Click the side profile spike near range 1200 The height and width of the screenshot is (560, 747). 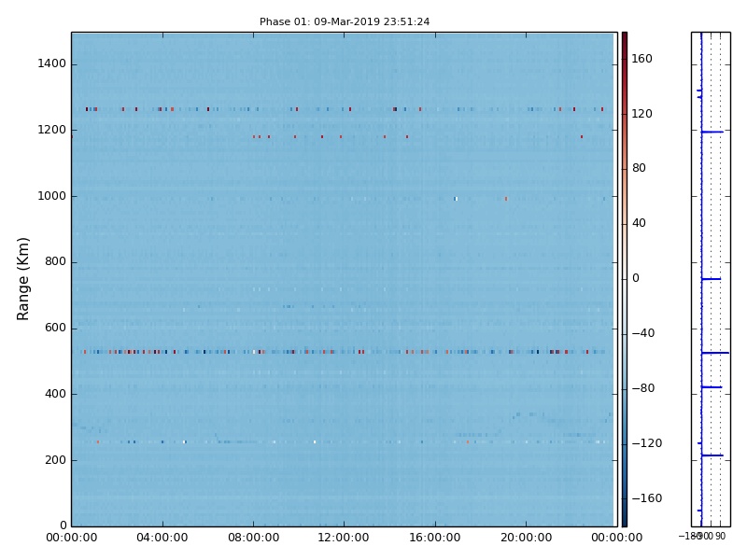click(712, 132)
